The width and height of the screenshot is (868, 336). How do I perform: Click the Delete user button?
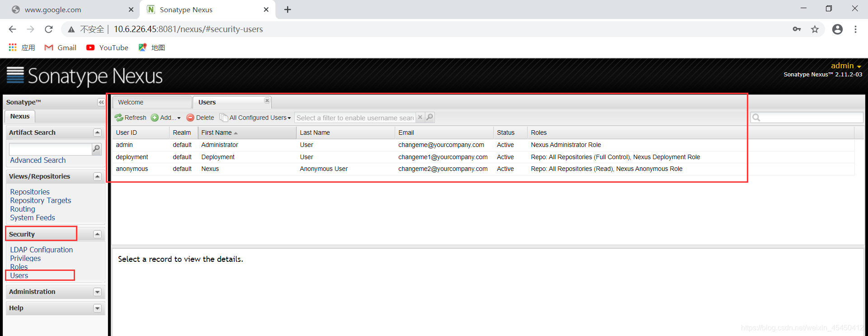[x=200, y=118]
